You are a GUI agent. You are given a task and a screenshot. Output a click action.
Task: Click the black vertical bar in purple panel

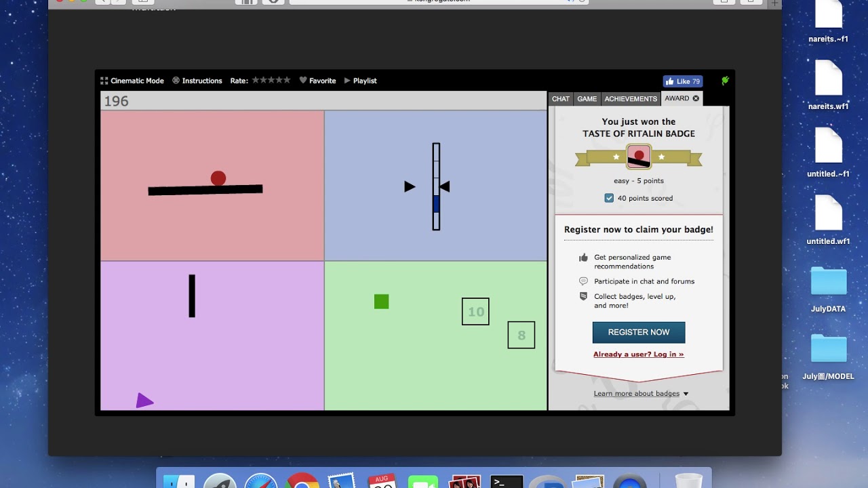192,296
